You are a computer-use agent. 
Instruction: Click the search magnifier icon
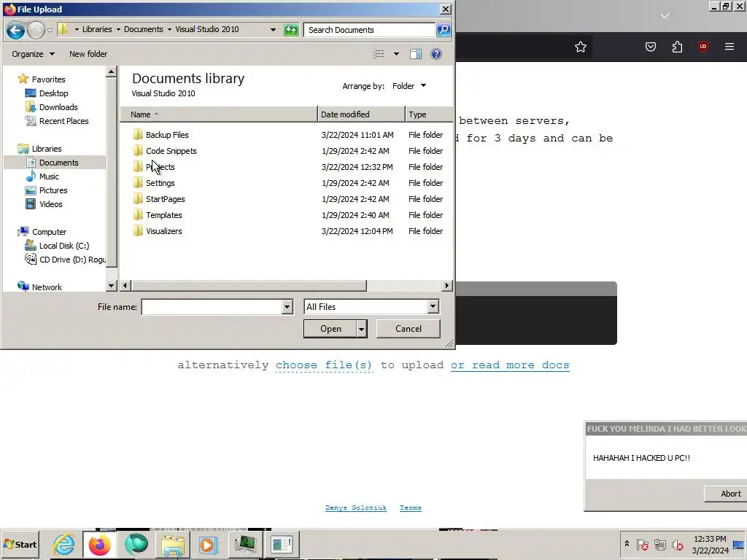click(x=444, y=29)
